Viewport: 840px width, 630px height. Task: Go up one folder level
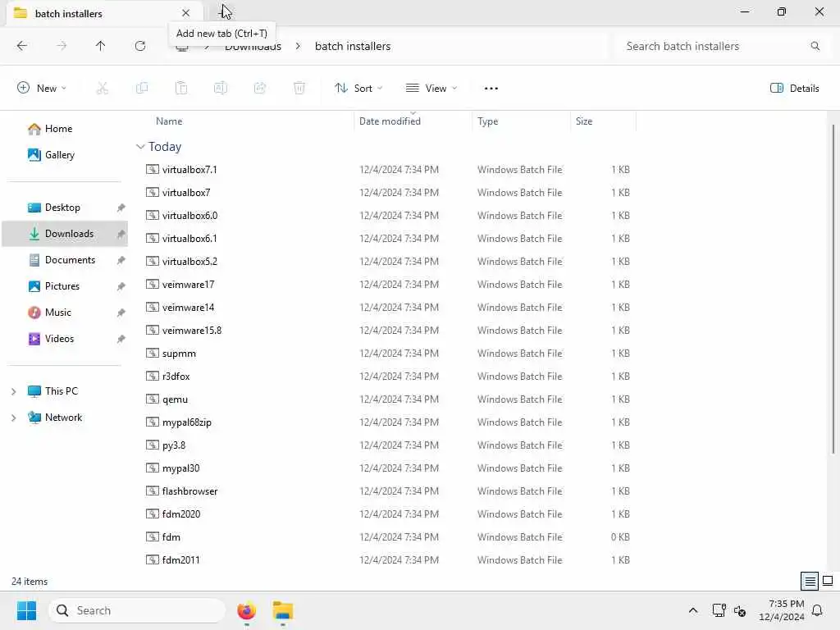[x=101, y=46]
